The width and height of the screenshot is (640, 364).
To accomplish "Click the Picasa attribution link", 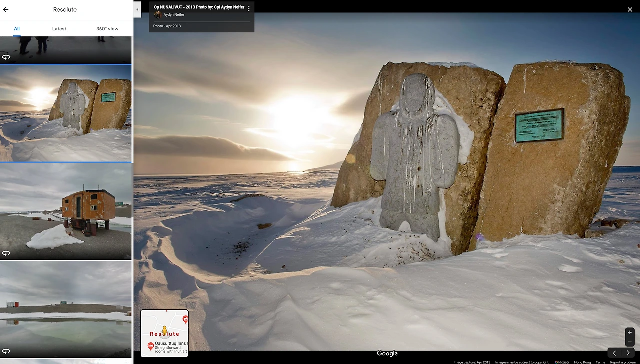I will click(x=563, y=362).
